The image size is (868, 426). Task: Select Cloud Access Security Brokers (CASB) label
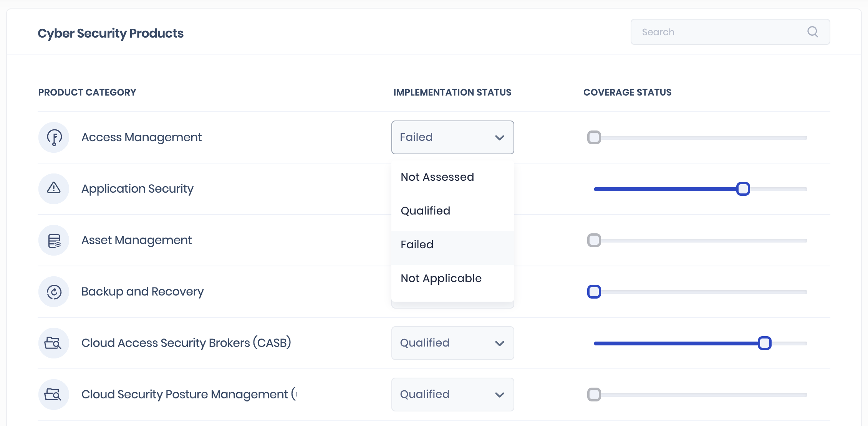point(186,343)
